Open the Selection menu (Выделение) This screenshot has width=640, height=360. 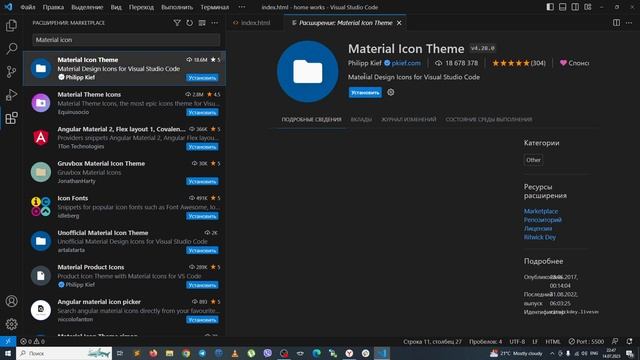pos(87,7)
